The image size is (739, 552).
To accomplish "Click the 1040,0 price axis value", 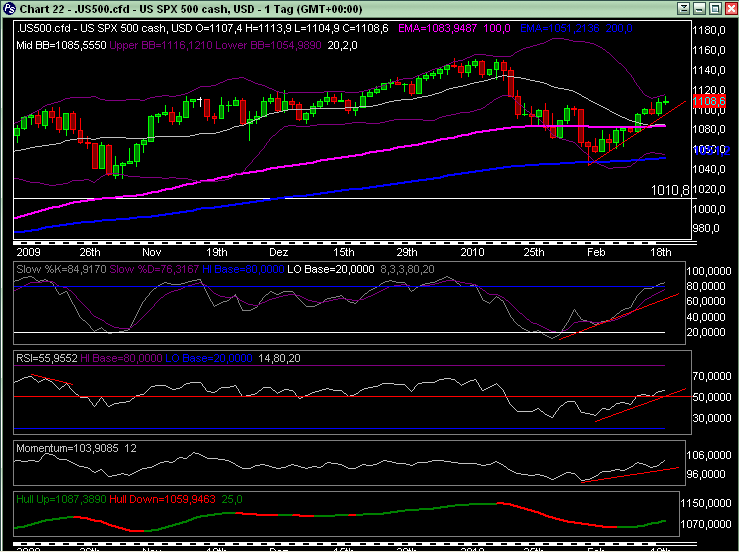I will (708, 169).
